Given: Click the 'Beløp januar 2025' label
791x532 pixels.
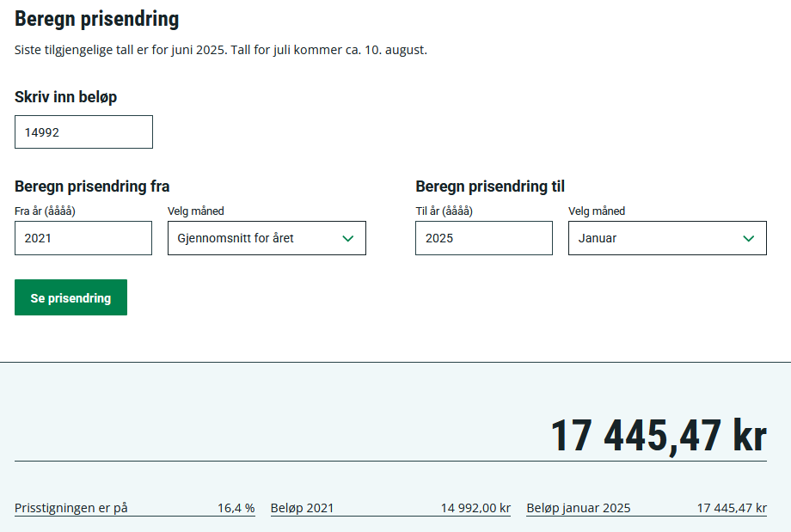Looking at the screenshot, I should click(x=579, y=508).
